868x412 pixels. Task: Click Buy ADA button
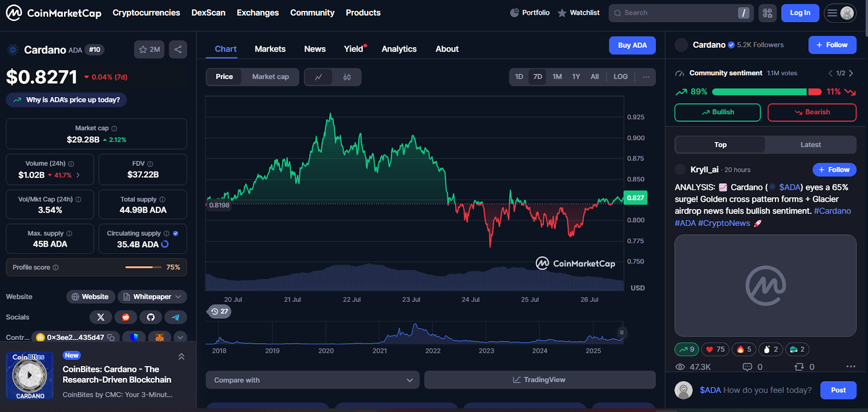point(633,46)
